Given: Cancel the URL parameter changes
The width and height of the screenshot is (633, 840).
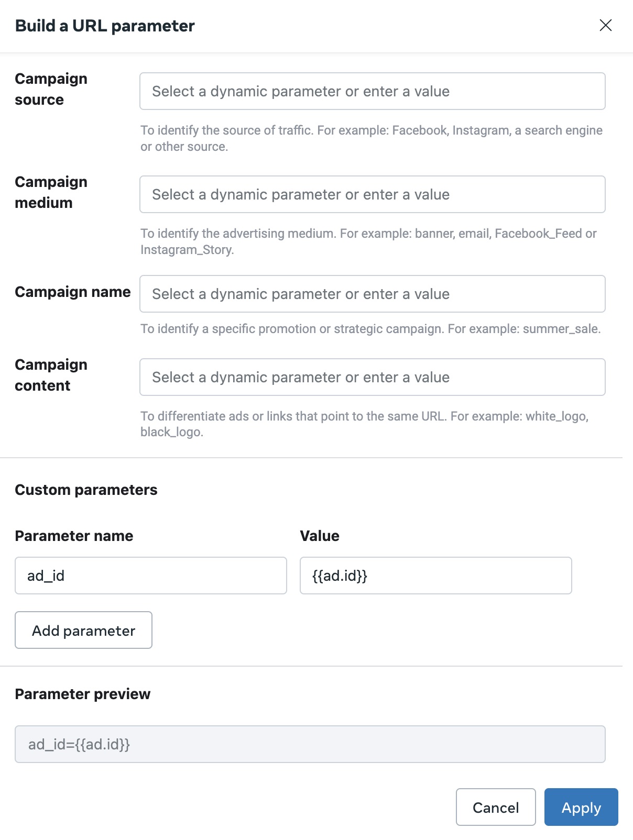Looking at the screenshot, I should (495, 807).
